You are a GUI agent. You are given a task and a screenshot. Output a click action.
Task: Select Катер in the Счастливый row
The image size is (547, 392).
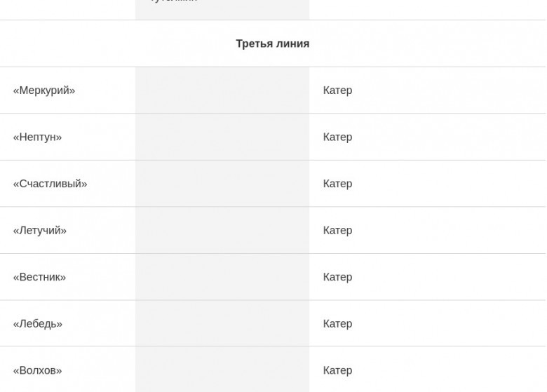point(337,184)
